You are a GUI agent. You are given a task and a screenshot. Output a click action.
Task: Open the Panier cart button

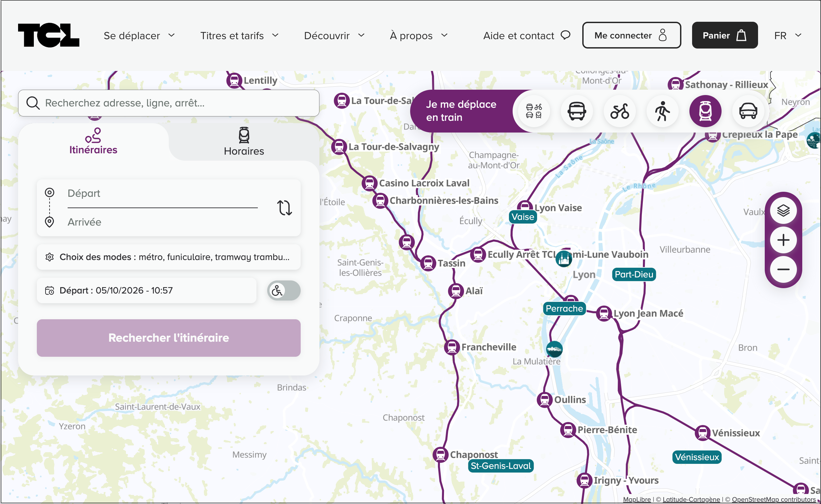[x=725, y=35]
